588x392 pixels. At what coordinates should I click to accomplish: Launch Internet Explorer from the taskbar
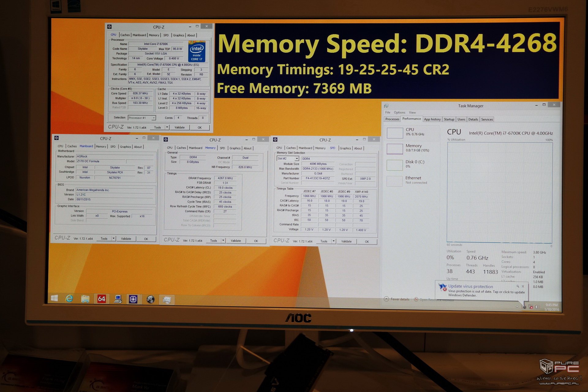(70, 298)
